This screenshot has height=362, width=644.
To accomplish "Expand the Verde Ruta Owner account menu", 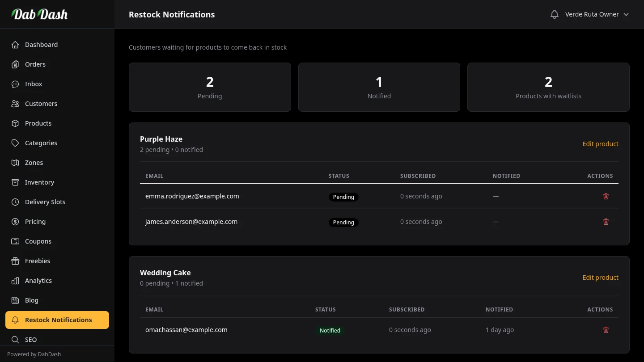I will [x=597, y=14].
